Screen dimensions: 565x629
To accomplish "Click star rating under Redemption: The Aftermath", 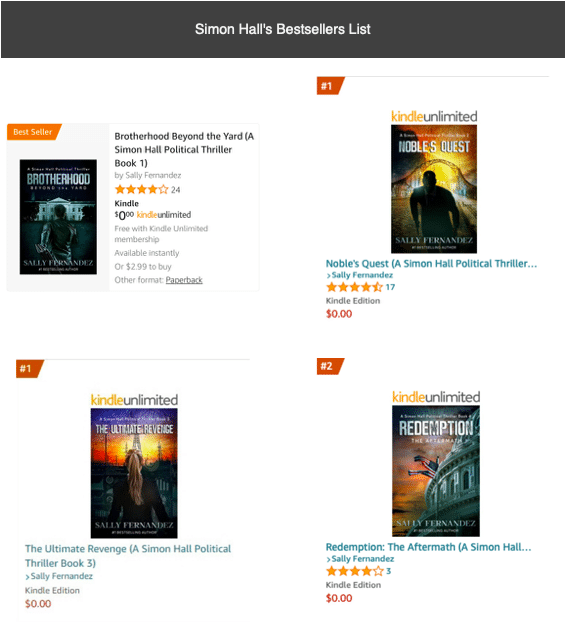I will (355, 571).
